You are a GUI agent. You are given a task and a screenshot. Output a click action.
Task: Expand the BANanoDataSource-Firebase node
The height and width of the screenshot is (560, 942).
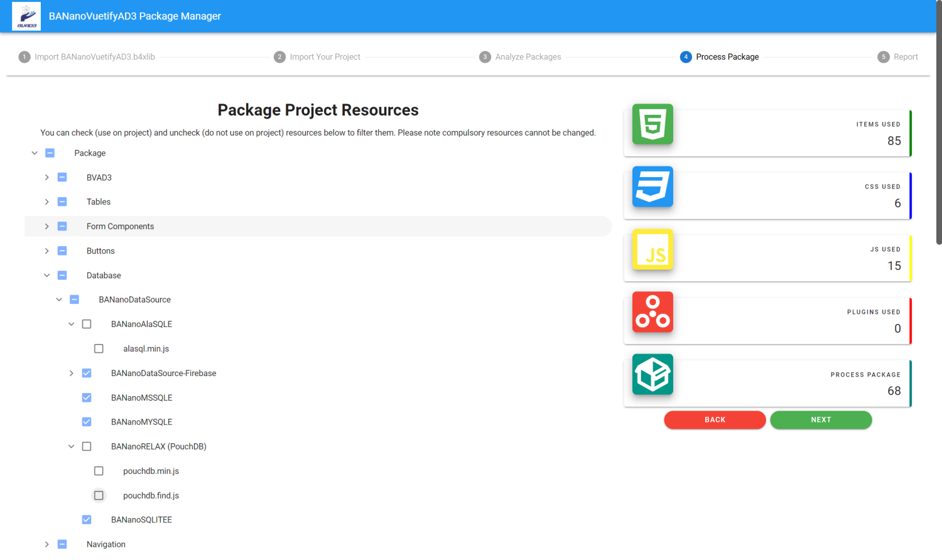click(x=71, y=374)
